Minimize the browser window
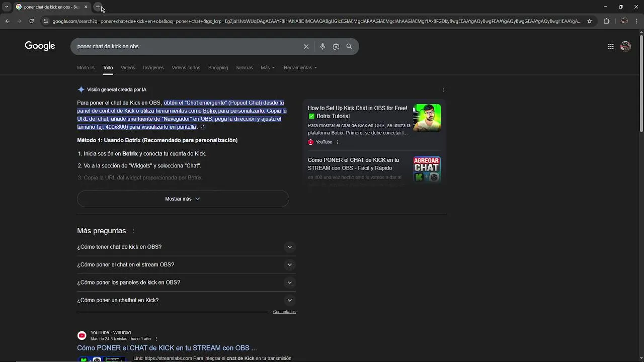This screenshot has width=644, height=362. [605, 7]
